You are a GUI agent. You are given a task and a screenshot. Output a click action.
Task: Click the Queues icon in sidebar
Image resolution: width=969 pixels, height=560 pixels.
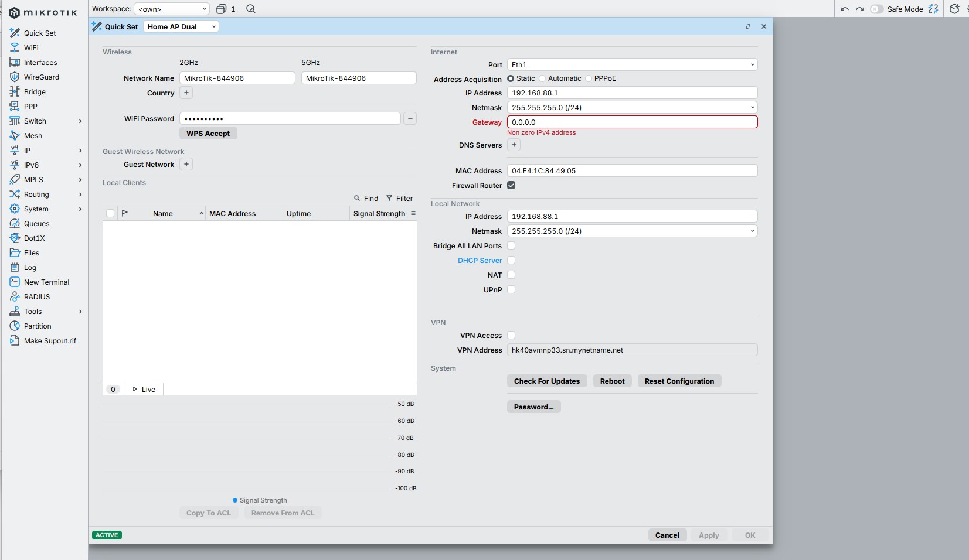[15, 223]
